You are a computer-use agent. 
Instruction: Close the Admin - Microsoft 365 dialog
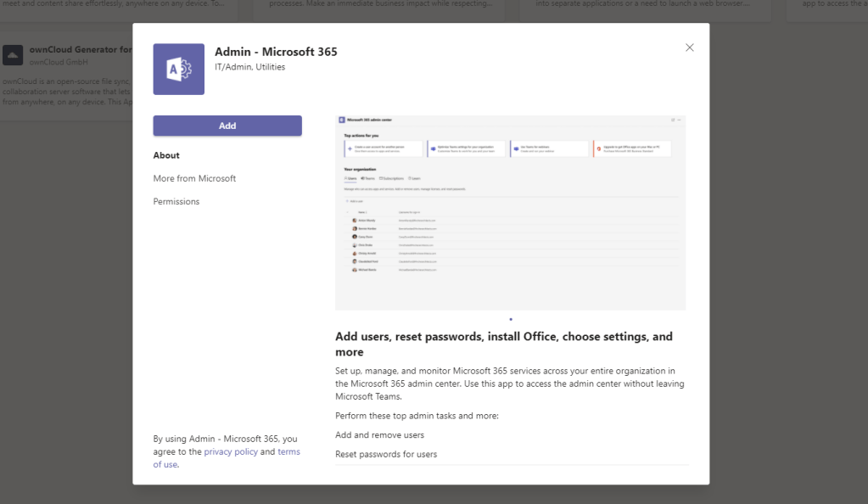690,48
